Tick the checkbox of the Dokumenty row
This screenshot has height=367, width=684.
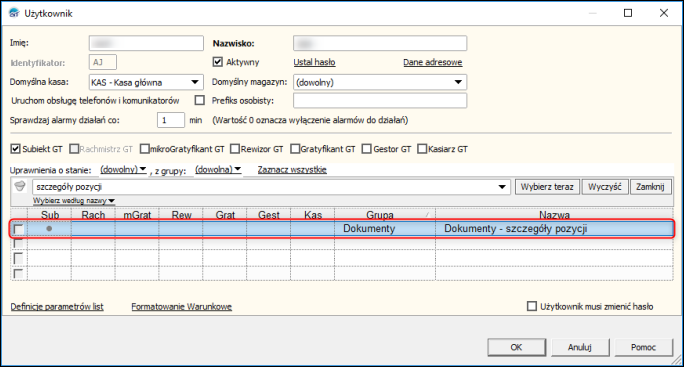click(18, 229)
